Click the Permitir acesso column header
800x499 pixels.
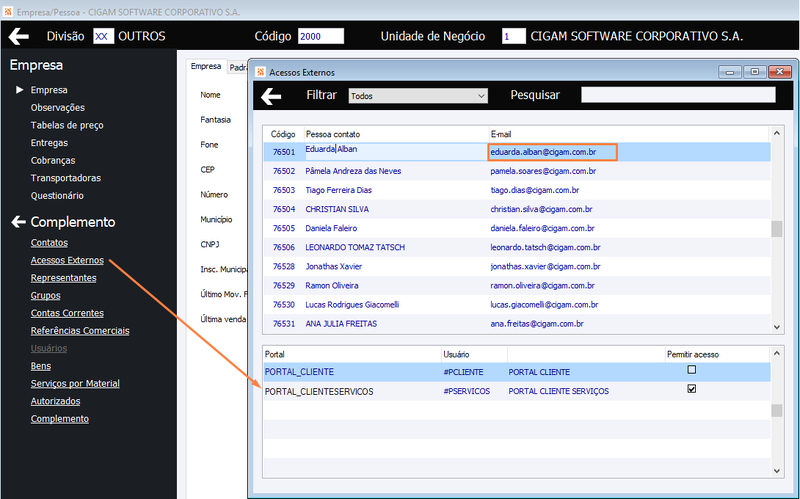pos(717,354)
